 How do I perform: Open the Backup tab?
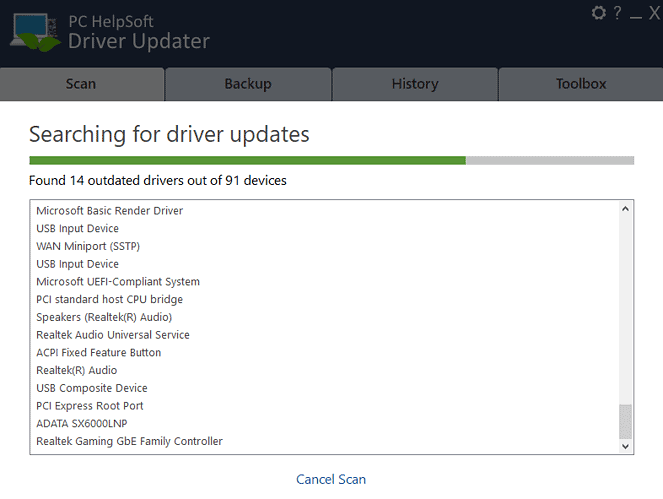tap(247, 84)
